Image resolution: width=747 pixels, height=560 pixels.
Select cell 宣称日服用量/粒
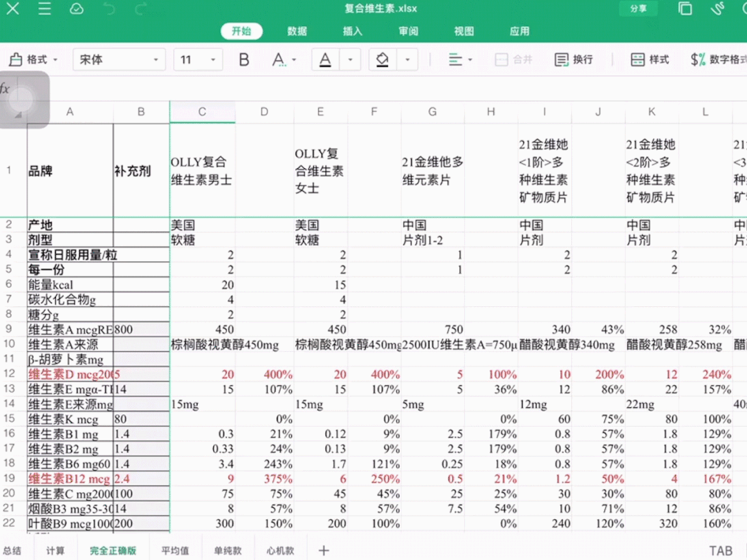pyautogui.click(x=70, y=254)
